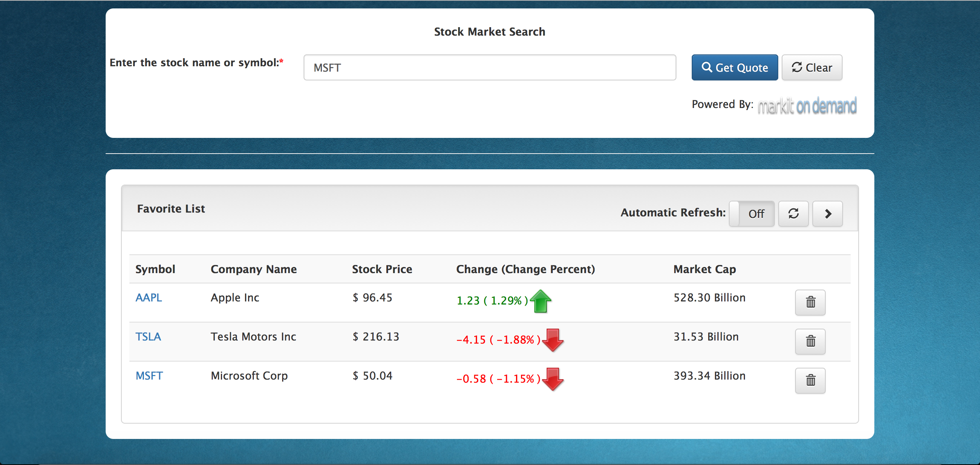Screen dimensions: 980x465
Task: Click the green up arrow for AAPL
Action: pos(541,301)
